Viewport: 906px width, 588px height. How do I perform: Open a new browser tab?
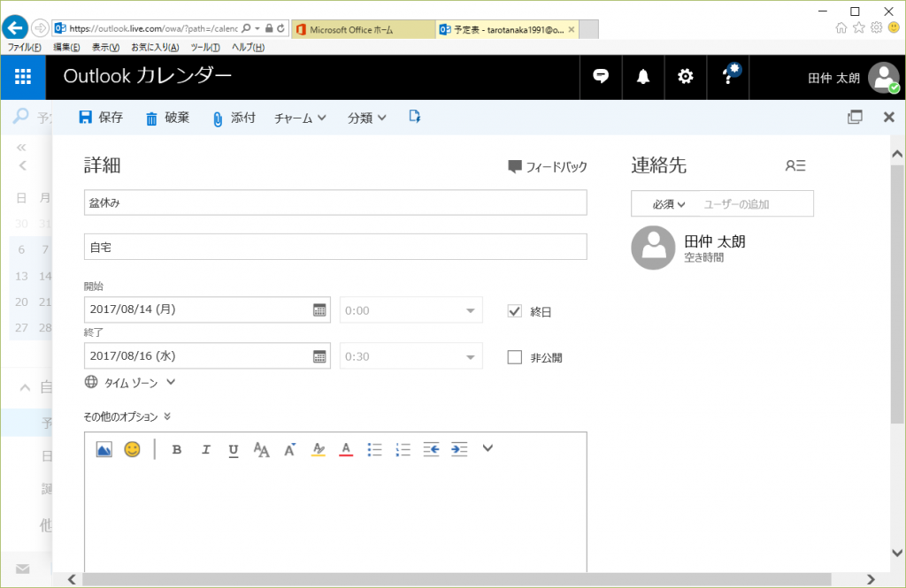(588, 29)
